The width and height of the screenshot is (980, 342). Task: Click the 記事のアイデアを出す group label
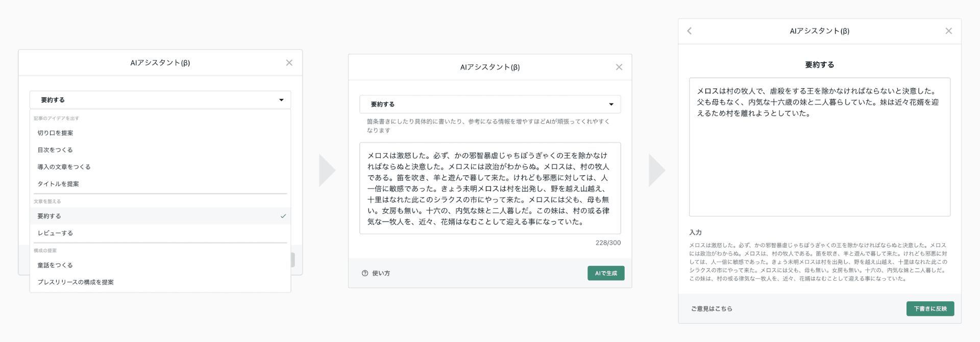click(x=56, y=118)
